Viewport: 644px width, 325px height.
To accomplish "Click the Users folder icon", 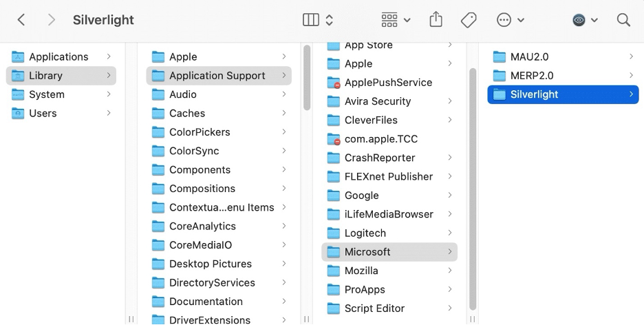I will pyautogui.click(x=18, y=114).
